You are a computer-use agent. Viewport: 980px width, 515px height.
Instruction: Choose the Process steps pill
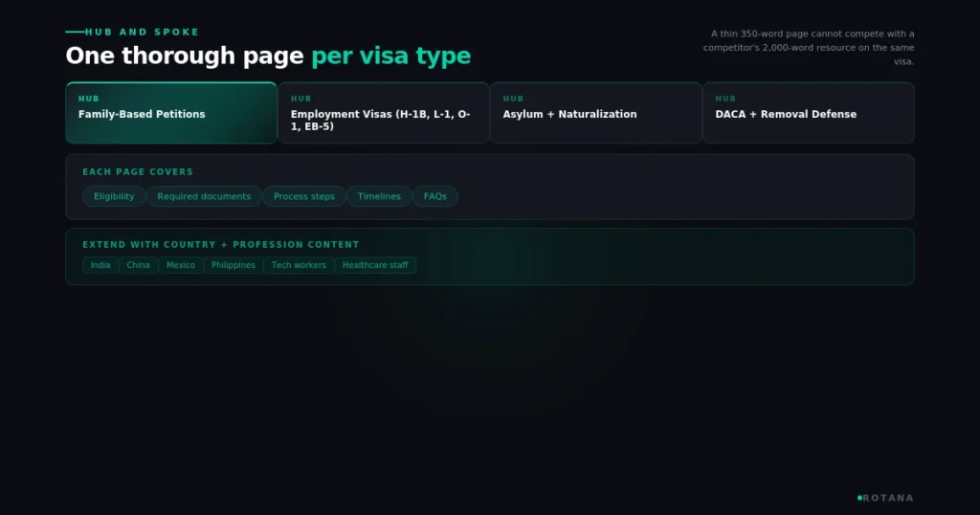click(x=303, y=196)
